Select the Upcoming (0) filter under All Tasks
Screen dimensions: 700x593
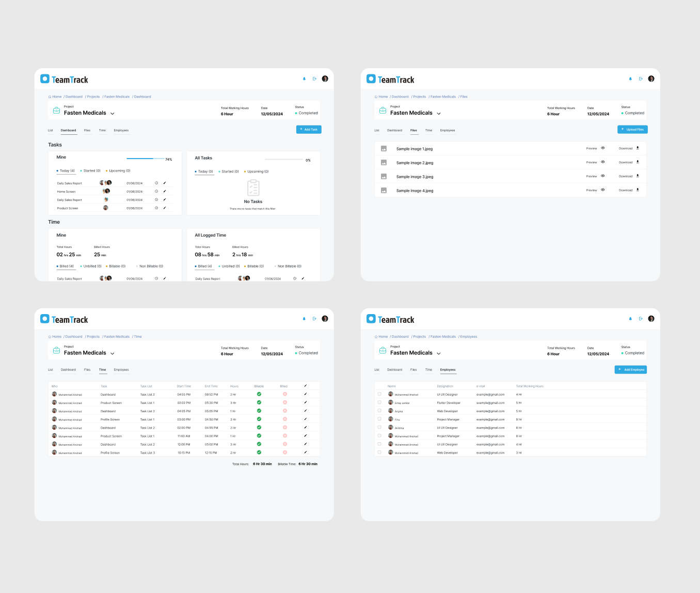(x=258, y=171)
